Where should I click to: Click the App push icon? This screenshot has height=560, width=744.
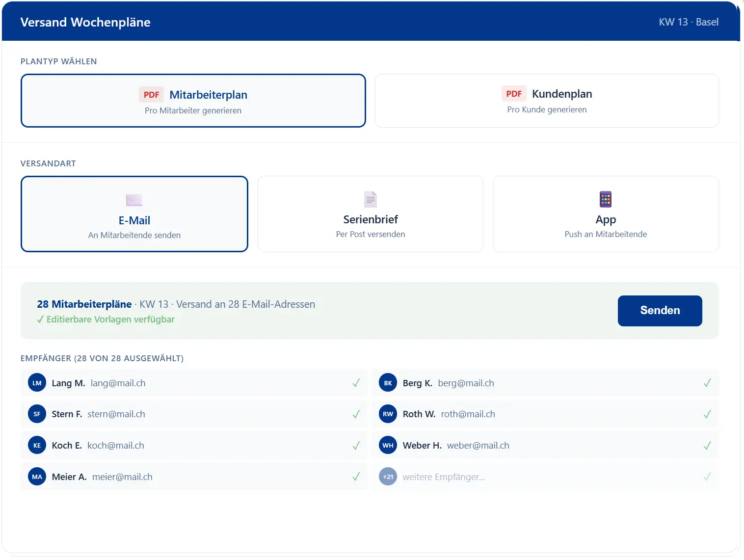[x=605, y=199]
